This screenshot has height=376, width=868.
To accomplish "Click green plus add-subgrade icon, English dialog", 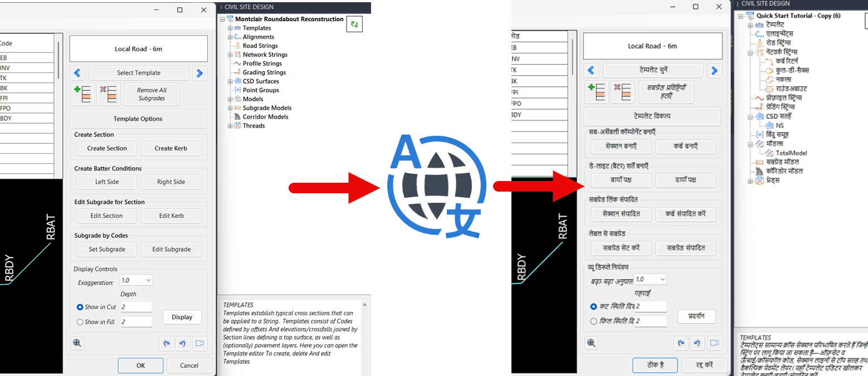I will 82,94.
